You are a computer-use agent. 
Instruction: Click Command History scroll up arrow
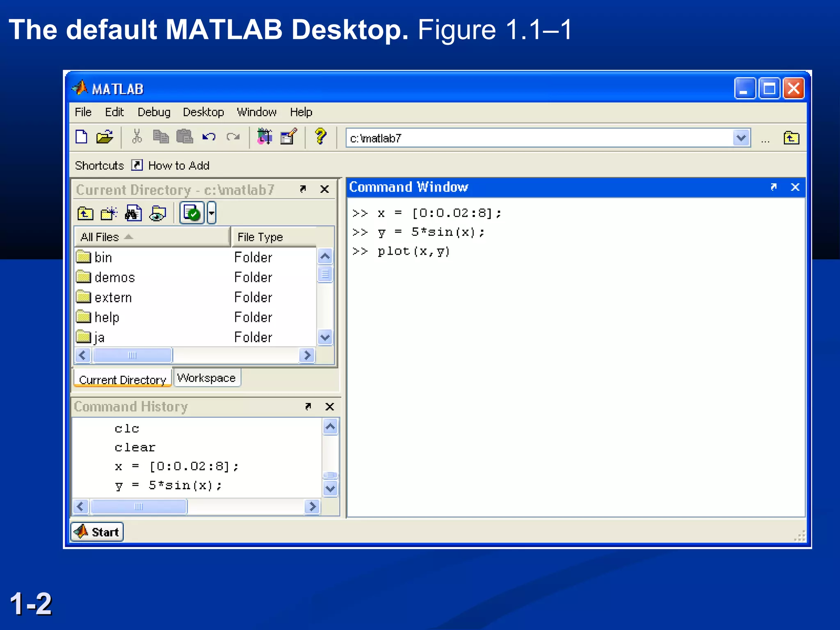[x=331, y=427]
